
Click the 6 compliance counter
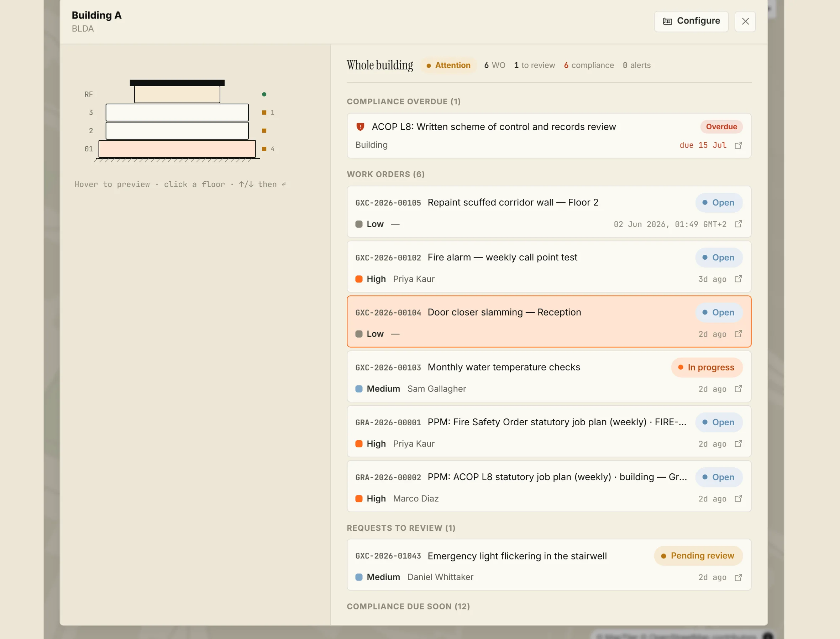click(589, 66)
